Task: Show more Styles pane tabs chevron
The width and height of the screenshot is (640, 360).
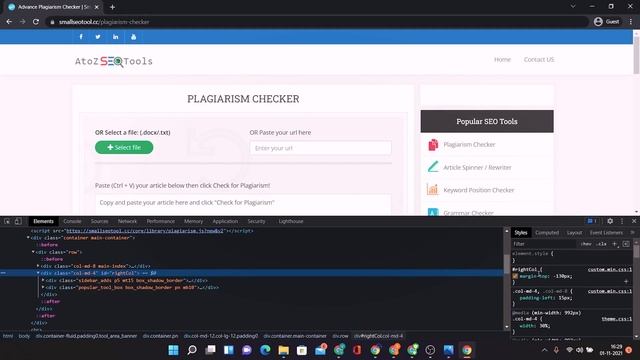Action: (632, 232)
